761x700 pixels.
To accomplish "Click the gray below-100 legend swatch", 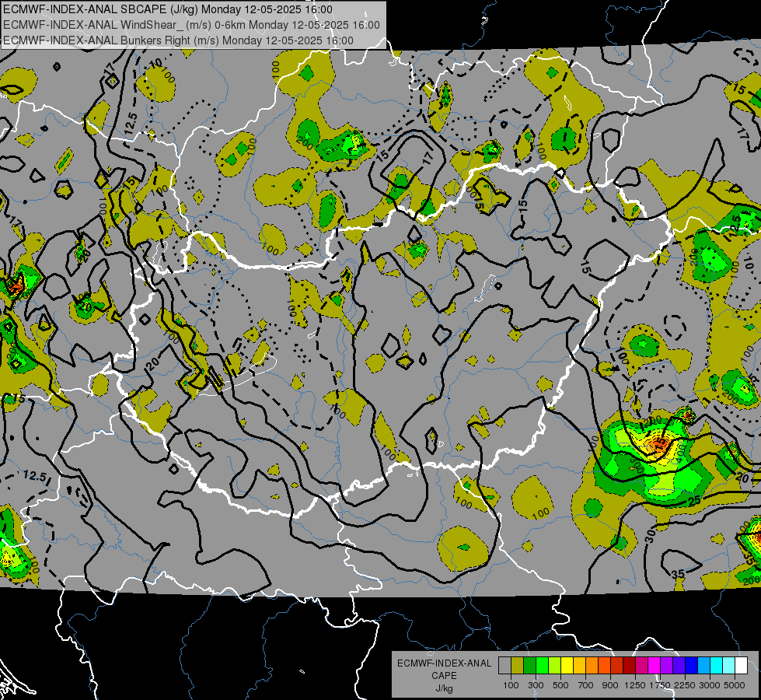I will point(504,666).
